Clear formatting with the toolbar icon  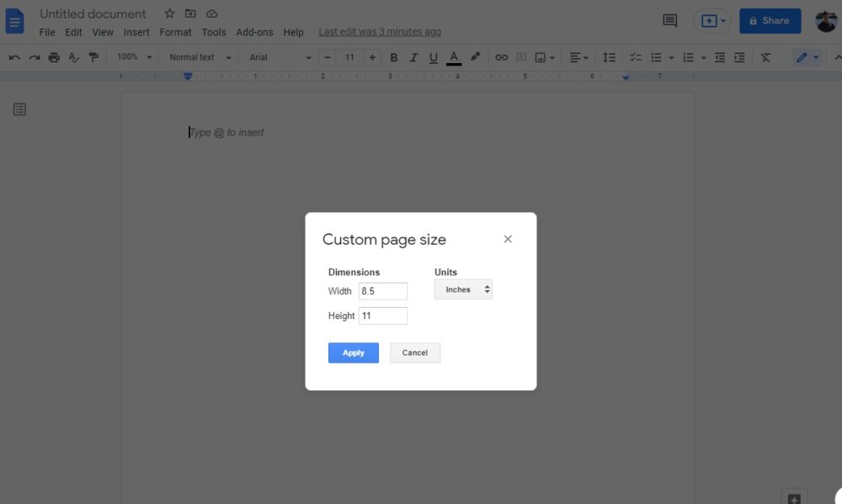point(766,57)
